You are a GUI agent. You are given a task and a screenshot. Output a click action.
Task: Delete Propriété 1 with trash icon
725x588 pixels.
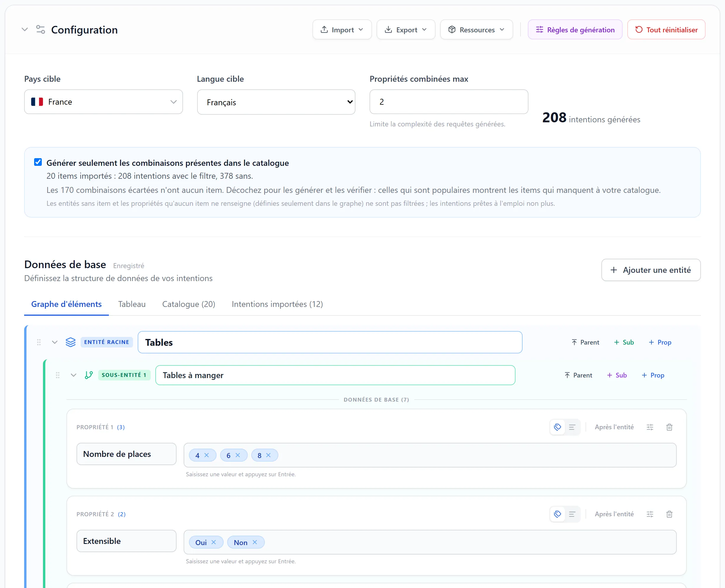coord(669,427)
